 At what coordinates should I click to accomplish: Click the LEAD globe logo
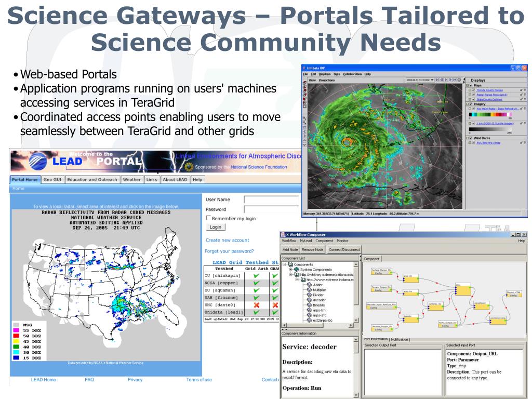[x=38, y=161]
